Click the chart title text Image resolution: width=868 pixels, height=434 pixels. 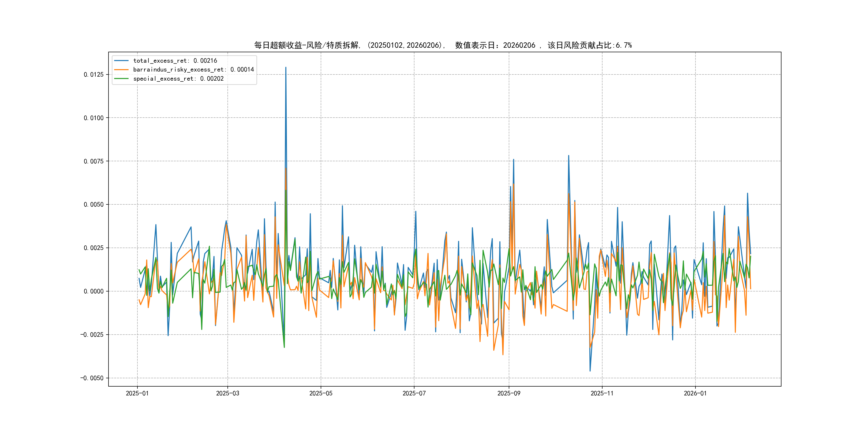(443, 45)
